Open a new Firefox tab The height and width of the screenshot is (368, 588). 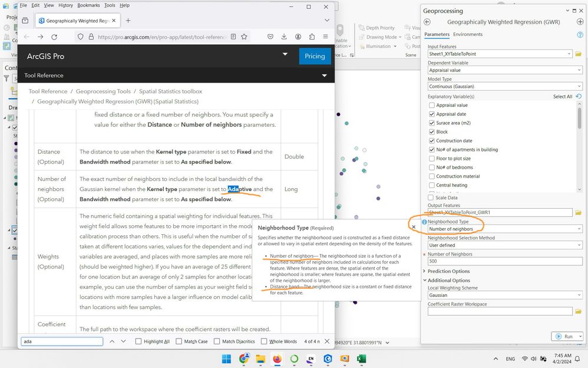tap(128, 21)
